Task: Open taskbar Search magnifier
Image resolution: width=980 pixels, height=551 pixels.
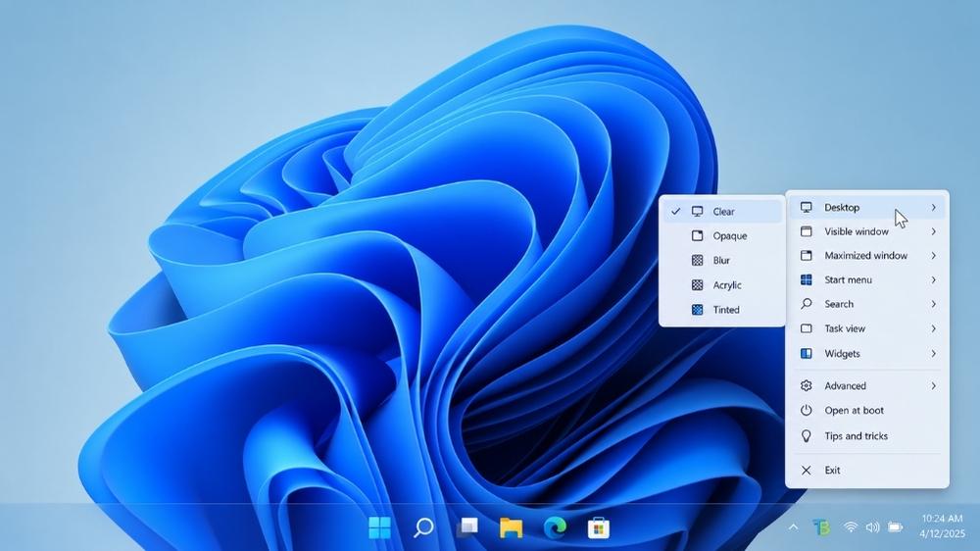Action: pos(423,527)
